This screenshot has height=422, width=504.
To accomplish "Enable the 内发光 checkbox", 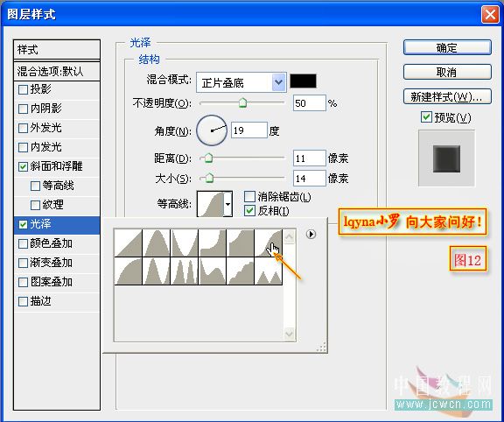I will [x=23, y=147].
